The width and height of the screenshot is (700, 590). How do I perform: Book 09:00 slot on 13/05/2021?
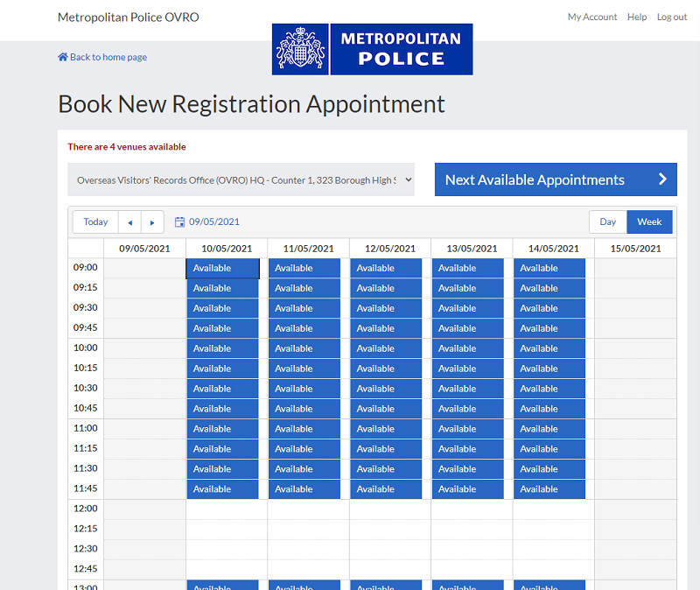468,269
